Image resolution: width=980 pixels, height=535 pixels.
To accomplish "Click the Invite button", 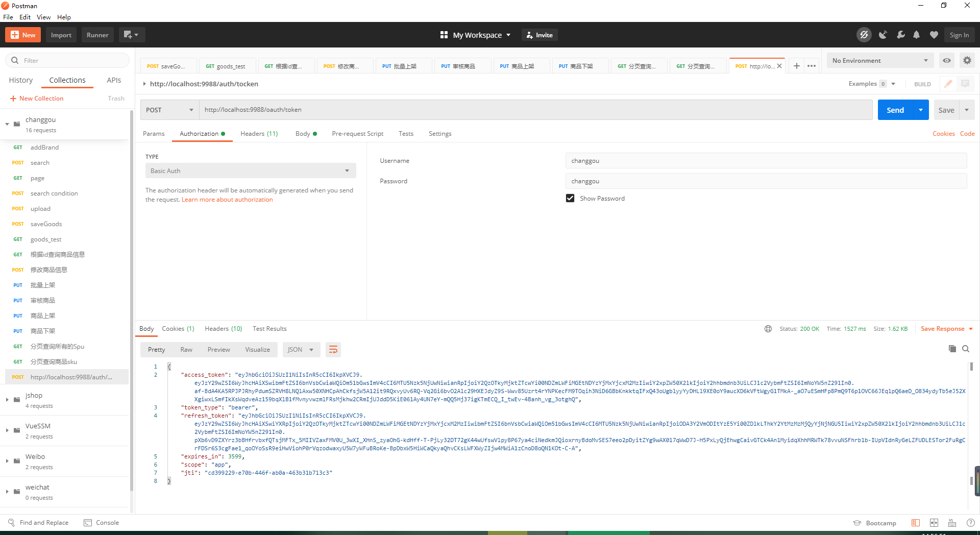I will tap(540, 35).
